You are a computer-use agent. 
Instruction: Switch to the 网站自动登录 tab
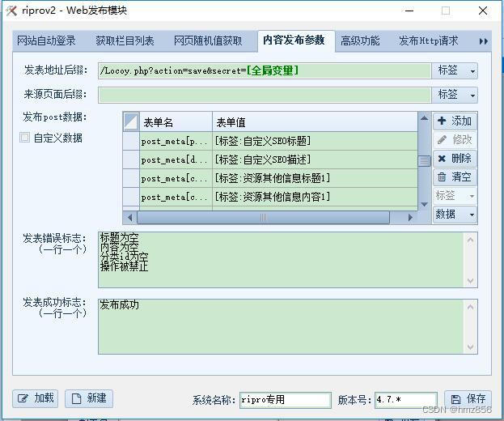pos(46,40)
